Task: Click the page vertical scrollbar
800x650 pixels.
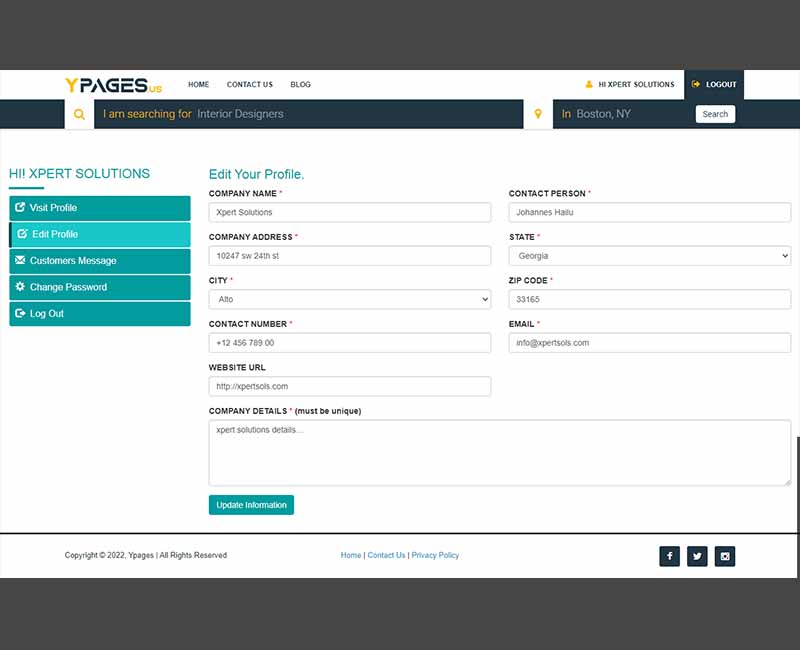Action: point(798,507)
